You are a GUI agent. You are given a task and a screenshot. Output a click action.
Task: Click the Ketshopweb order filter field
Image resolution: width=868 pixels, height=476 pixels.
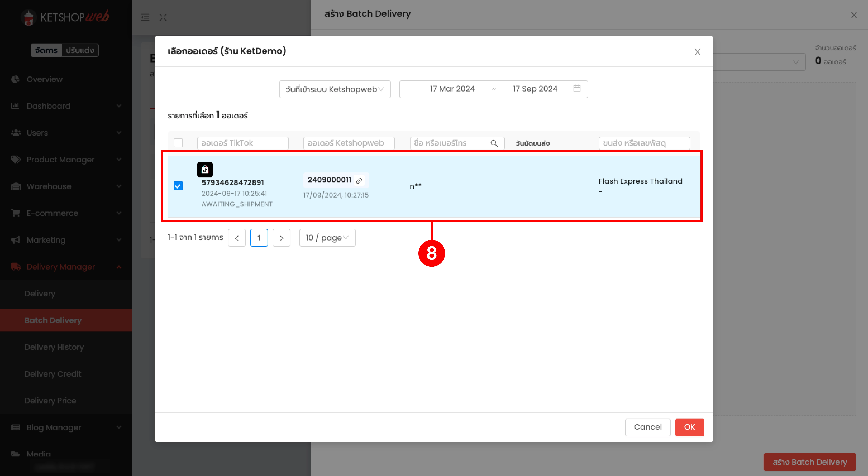coord(349,143)
